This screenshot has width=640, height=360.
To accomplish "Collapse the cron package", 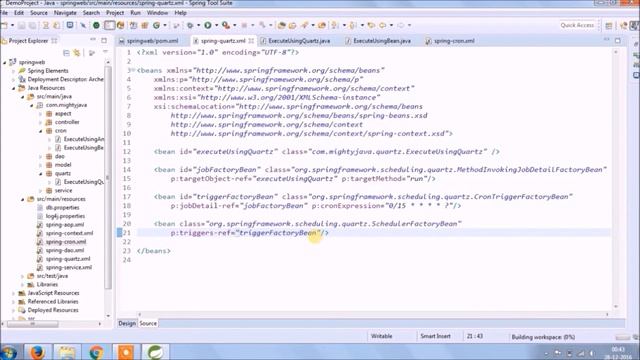I will coord(40,131).
